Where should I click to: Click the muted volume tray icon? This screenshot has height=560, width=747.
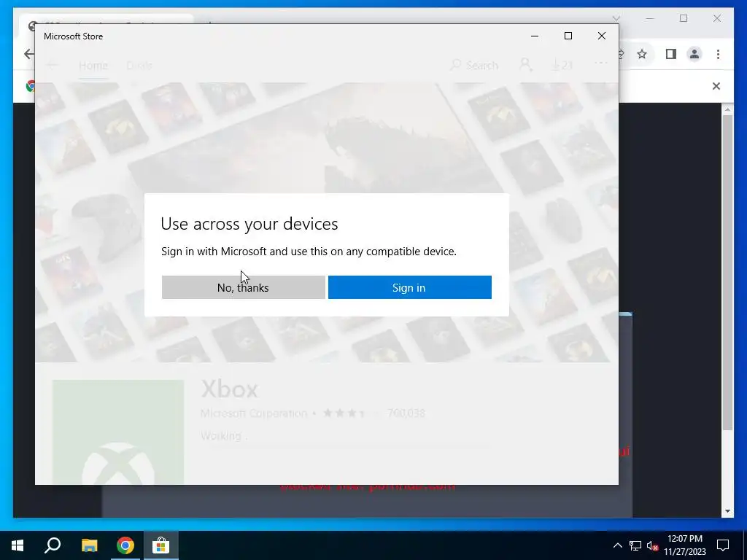652,545
